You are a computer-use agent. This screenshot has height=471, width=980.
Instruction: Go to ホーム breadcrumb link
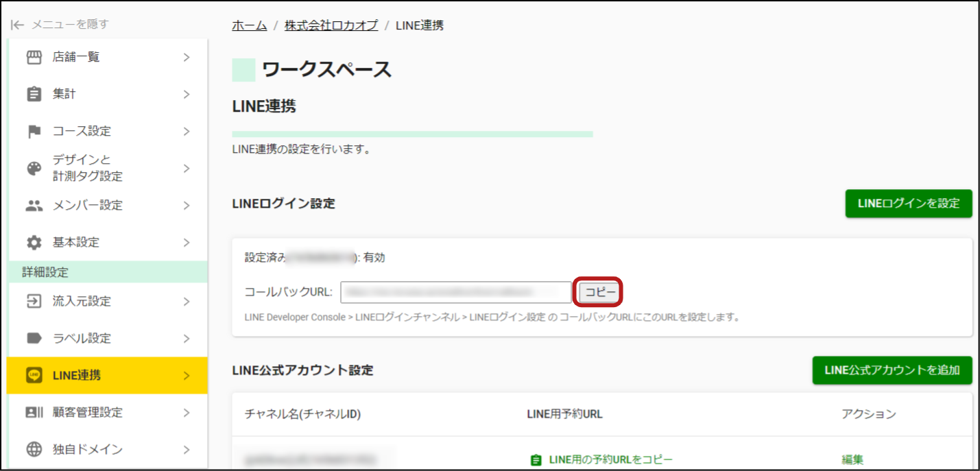coord(250,25)
